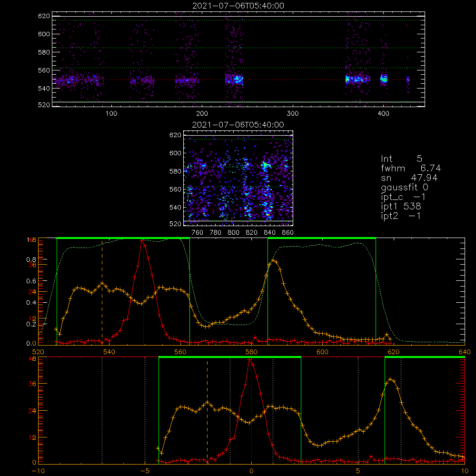This screenshot has width=476, height=476.
Task: Click the x-axis label 100 in the top plot
Action: (111, 114)
